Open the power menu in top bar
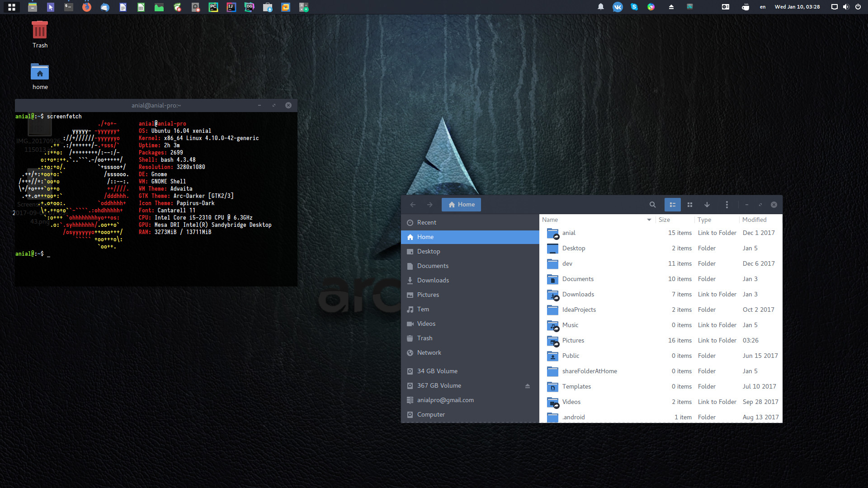The width and height of the screenshot is (868, 488). coord(858,7)
